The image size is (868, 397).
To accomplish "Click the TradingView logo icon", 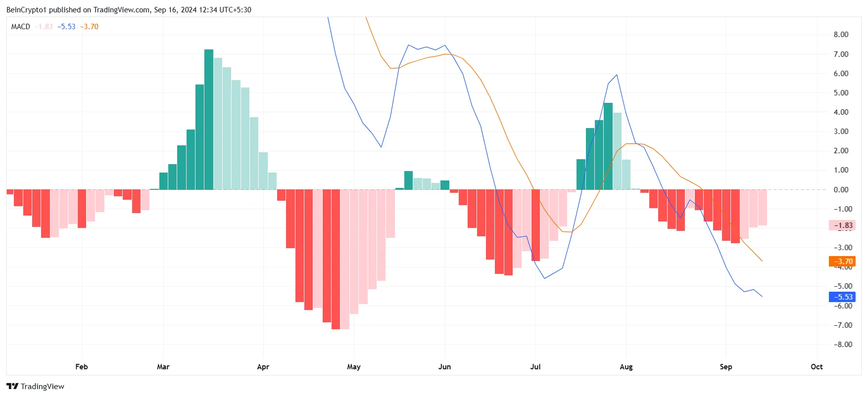I will click(x=12, y=386).
